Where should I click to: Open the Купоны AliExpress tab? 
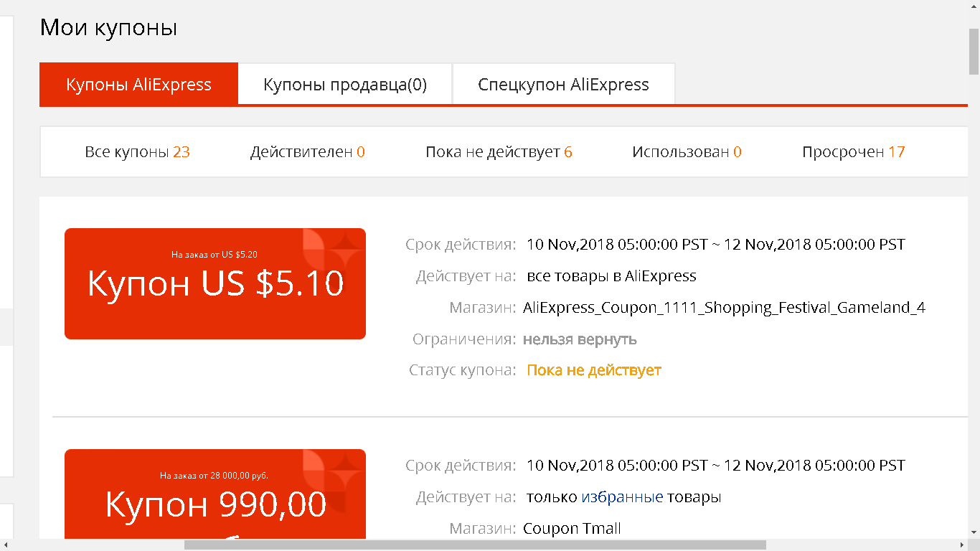[138, 84]
